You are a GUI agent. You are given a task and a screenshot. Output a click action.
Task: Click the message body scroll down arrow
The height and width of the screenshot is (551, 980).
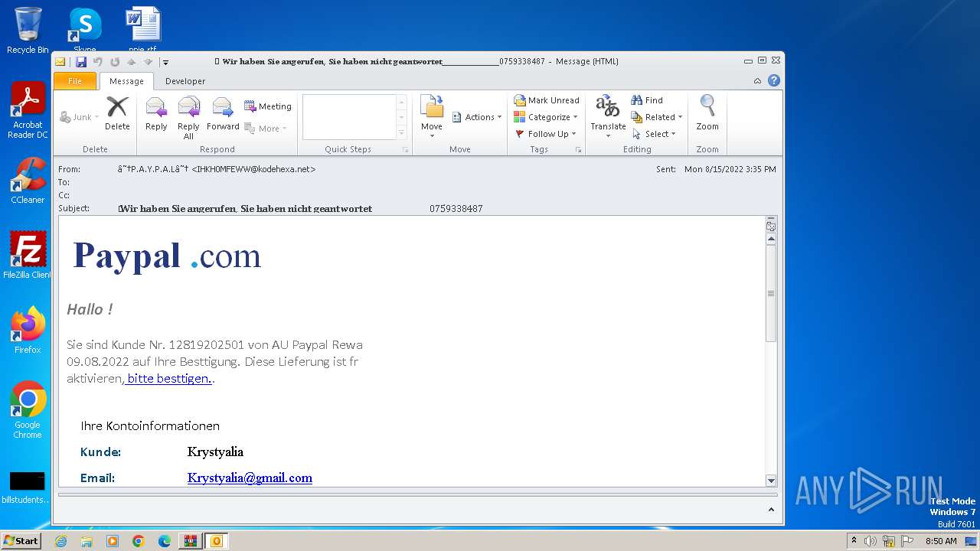click(771, 481)
